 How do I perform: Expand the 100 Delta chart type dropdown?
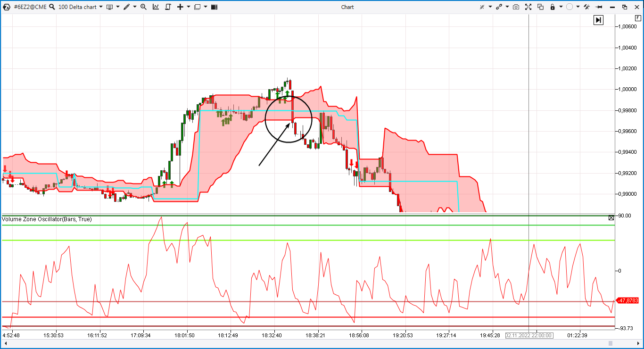click(x=101, y=7)
